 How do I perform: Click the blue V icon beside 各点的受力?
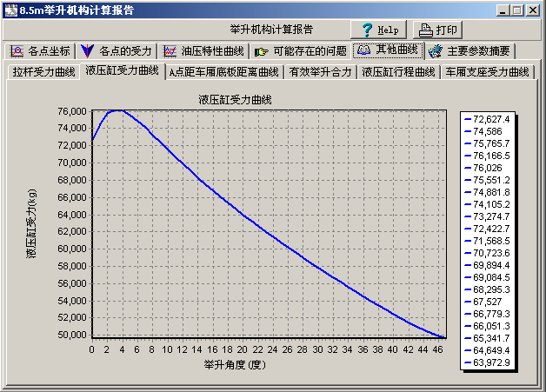coord(87,51)
